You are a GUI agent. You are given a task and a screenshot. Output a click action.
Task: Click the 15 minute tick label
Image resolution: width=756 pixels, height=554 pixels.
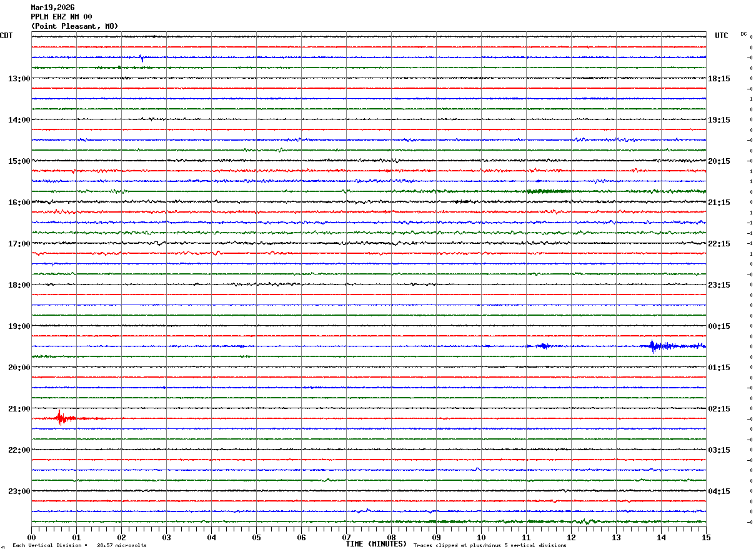coord(705,537)
